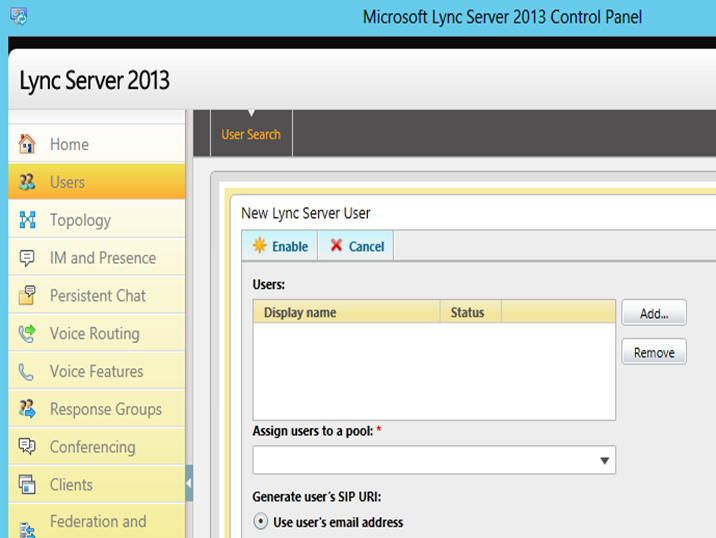
Task: Click the Persistent Chat folder icon
Action: coord(27,295)
